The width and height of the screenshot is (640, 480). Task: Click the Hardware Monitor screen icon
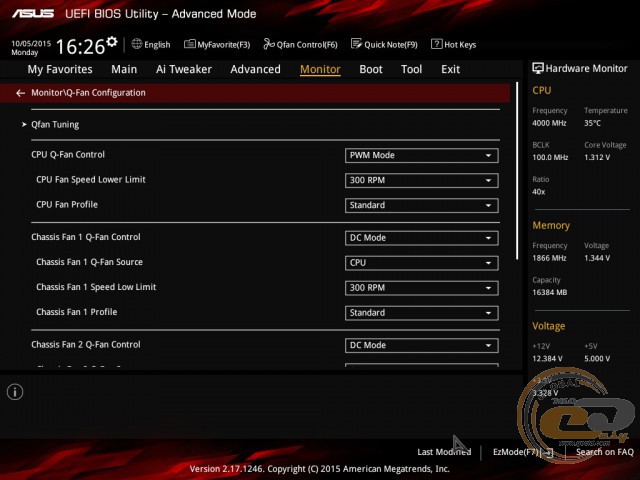(538, 68)
